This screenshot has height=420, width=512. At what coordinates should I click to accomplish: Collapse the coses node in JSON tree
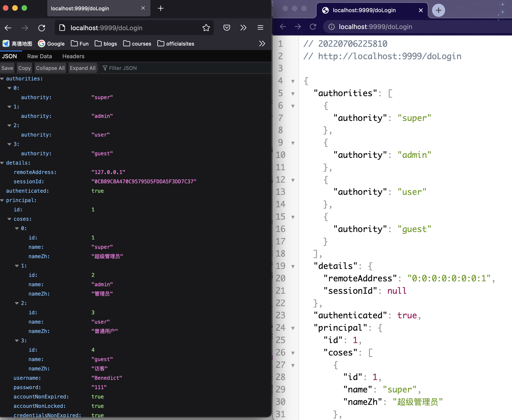(9, 219)
